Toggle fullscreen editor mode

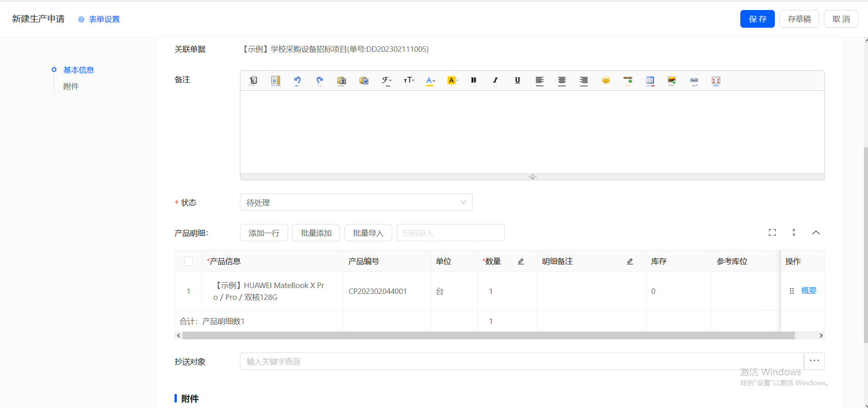(x=716, y=80)
